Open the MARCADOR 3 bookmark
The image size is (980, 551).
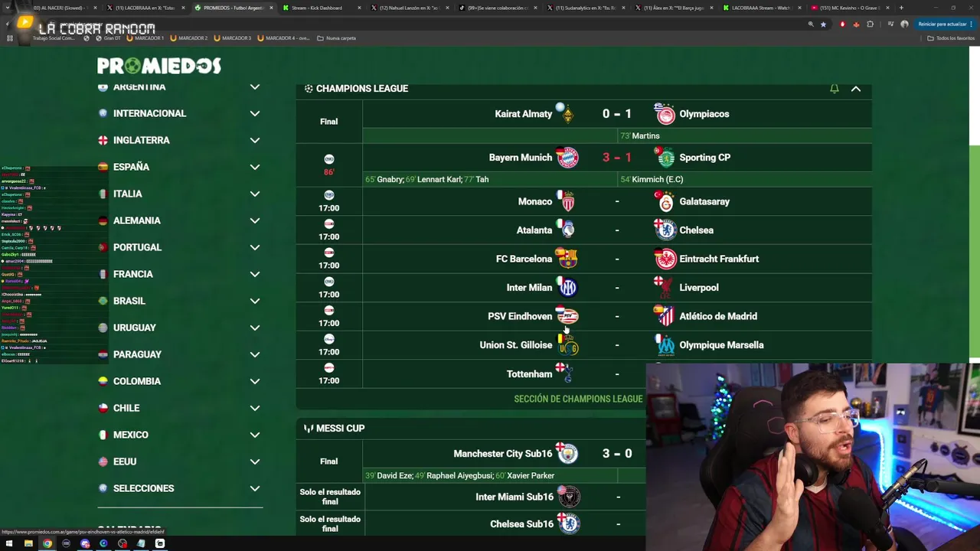coord(232,38)
